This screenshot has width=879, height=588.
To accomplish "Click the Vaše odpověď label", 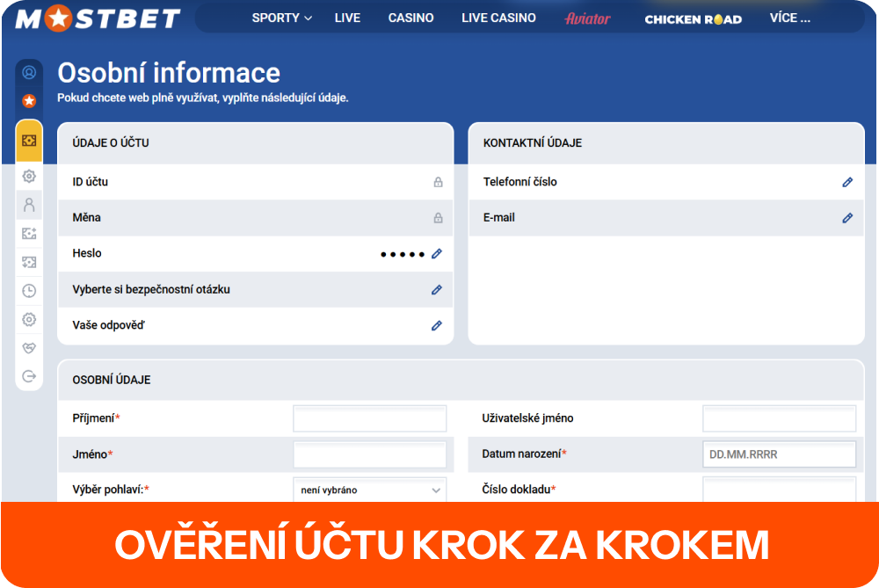I will (x=108, y=325).
